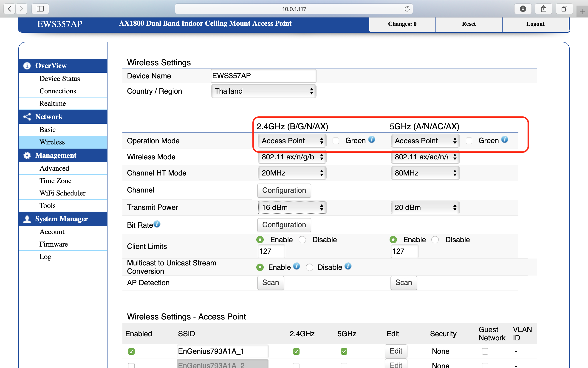Select Disable Multicast to Unicast conversion

309,267
